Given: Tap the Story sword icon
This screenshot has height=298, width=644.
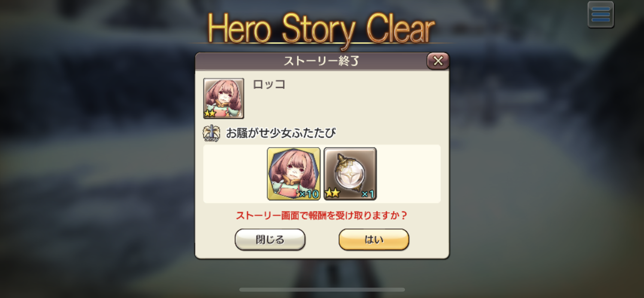Looking at the screenshot, I should tap(211, 133).
